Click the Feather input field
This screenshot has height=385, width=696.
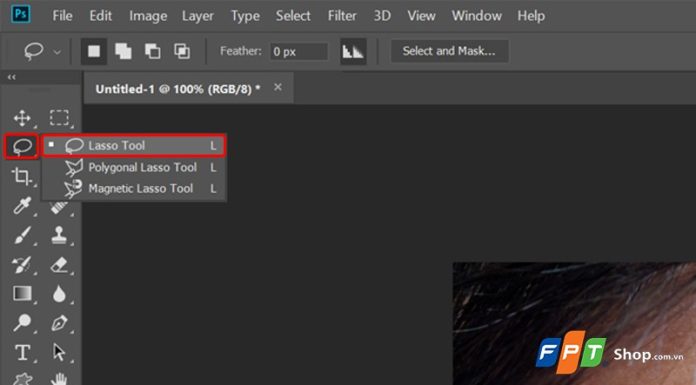point(299,52)
